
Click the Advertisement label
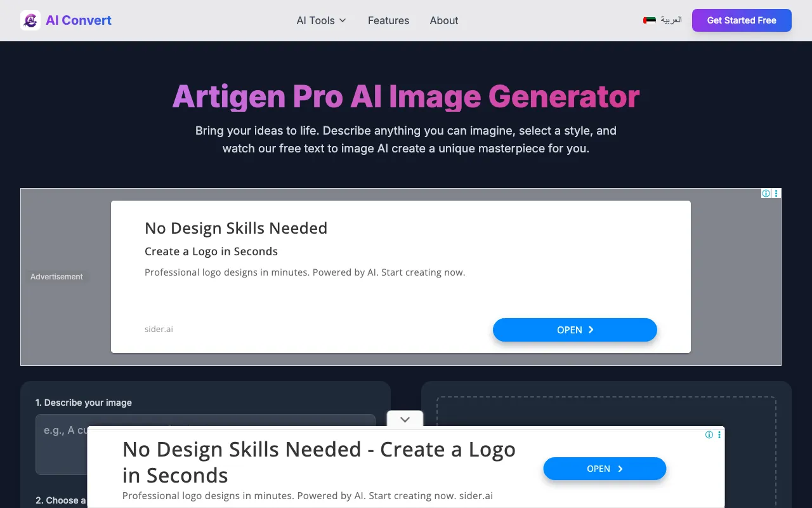(56, 277)
